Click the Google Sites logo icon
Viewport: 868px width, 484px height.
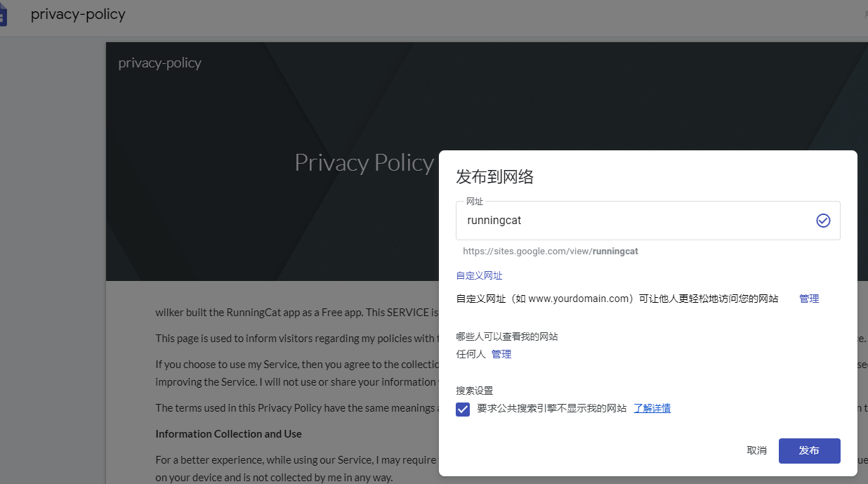(3, 15)
